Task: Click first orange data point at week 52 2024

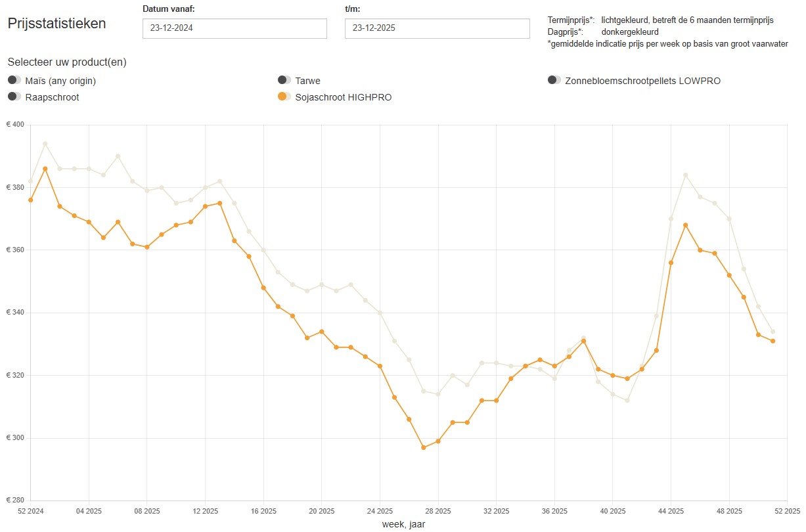Action: point(31,200)
